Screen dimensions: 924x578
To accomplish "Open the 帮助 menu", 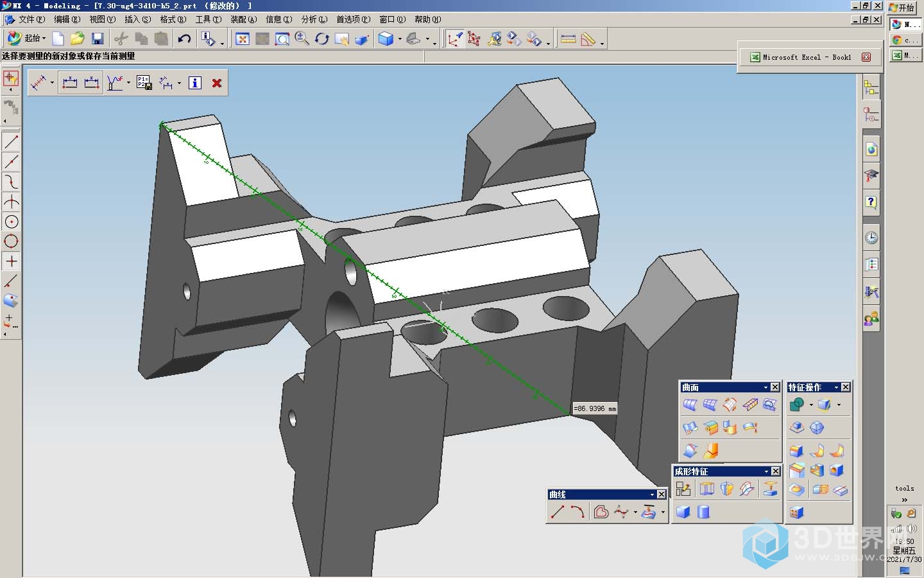I will (x=427, y=19).
